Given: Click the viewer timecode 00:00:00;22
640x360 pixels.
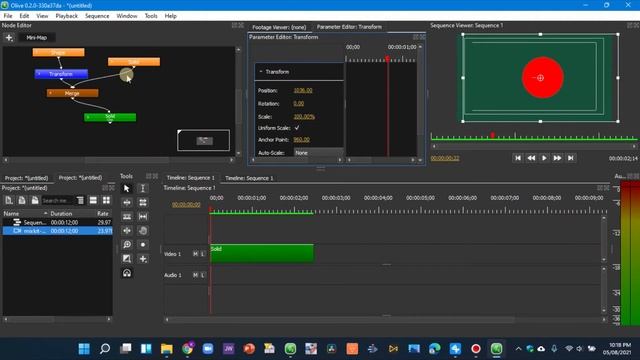Looking at the screenshot, I should [x=444, y=158].
